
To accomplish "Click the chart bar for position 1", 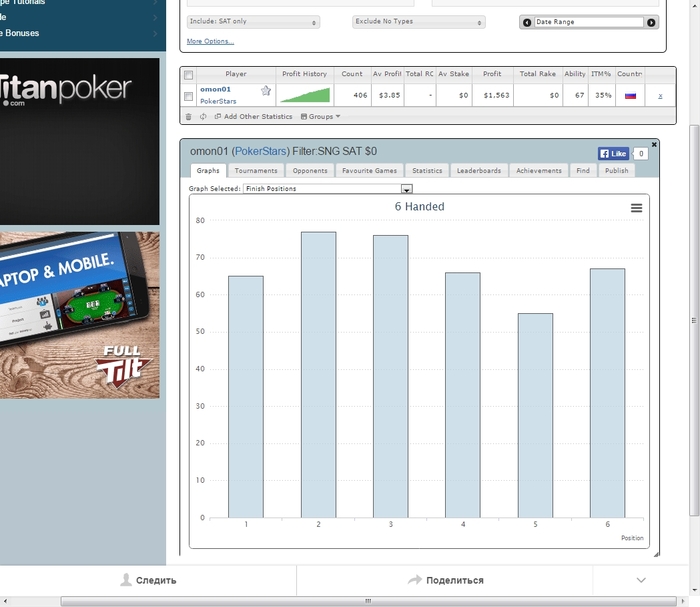I will 246,397.
